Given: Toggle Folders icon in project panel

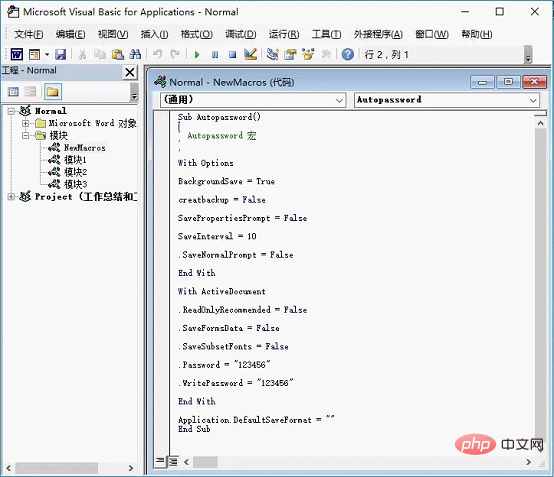Looking at the screenshot, I should click(53, 92).
